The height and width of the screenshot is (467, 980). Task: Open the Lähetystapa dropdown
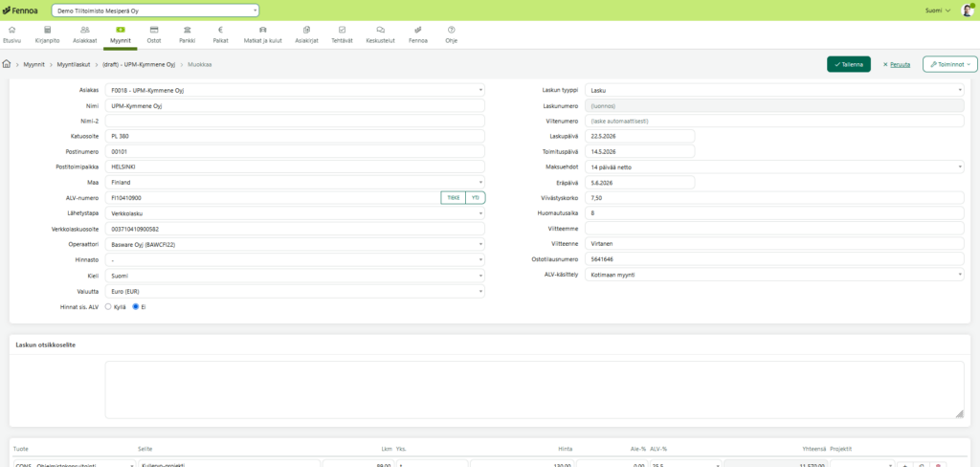tap(295, 213)
